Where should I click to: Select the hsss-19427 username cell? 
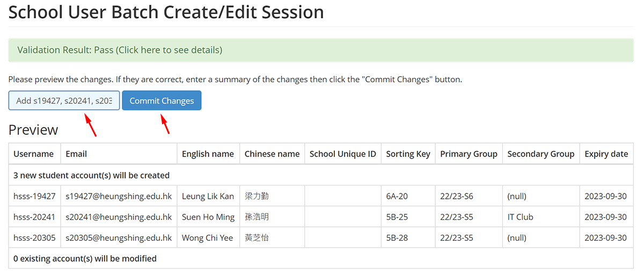pyautogui.click(x=35, y=196)
